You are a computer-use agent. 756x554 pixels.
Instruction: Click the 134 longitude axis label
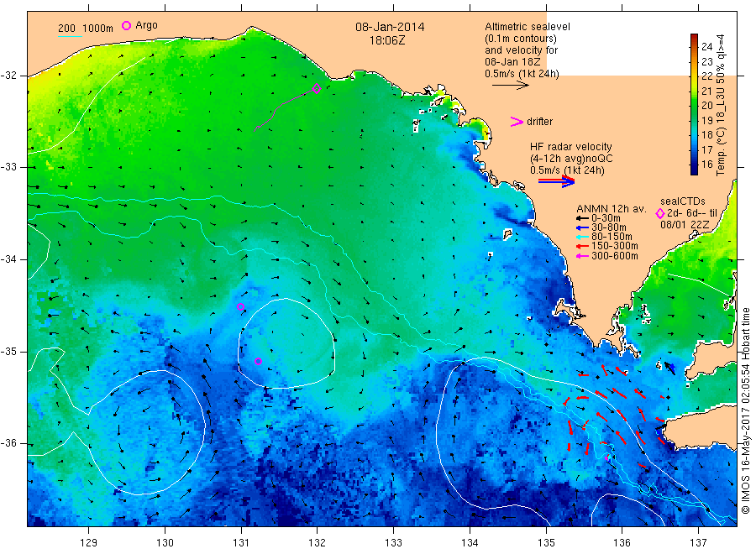click(x=470, y=543)
